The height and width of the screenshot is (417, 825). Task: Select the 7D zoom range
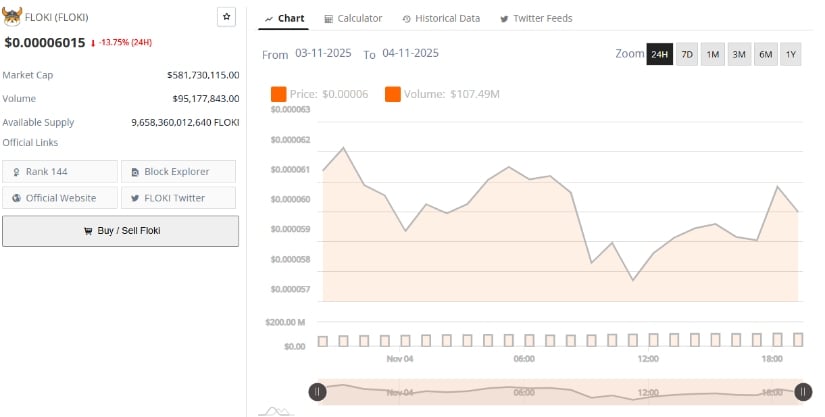click(687, 54)
